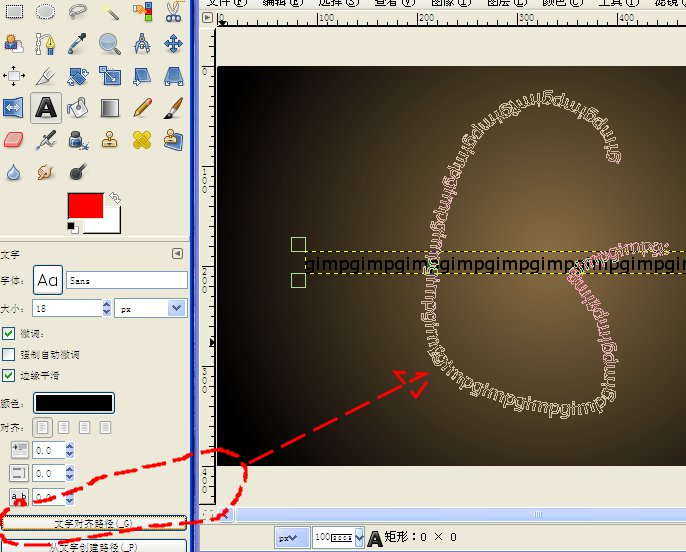Open the 编辑 (E) menu
The width and height of the screenshot is (686, 552).
pyautogui.click(x=283, y=3)
